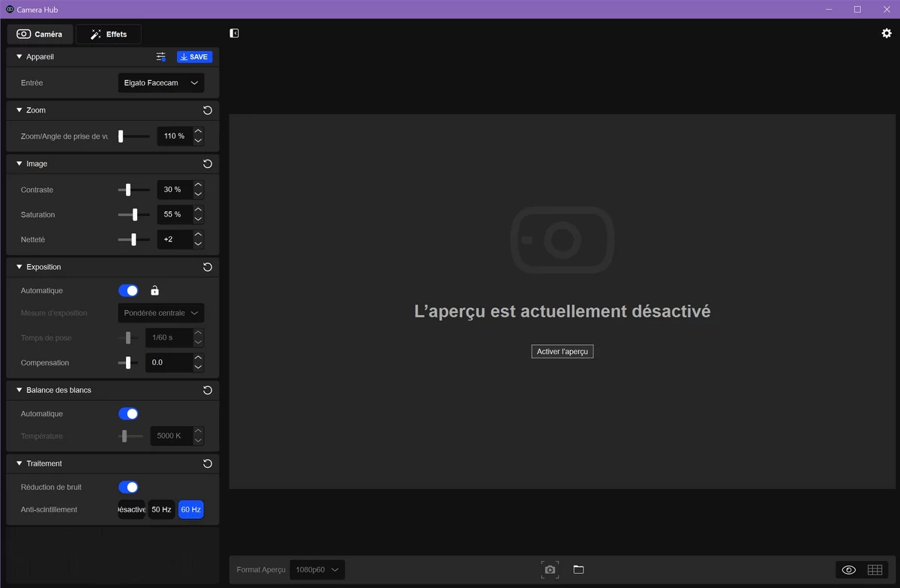Screen dimensions: 900x588
Task: Take a snapshot with camera icon
Action: tap(550, 570)
